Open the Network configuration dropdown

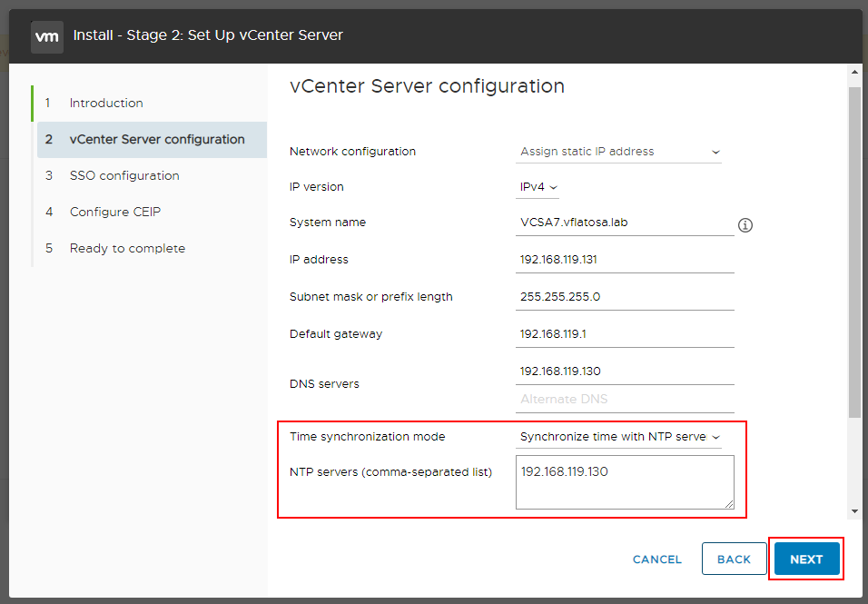pyautogui.click(x=618, y=152)
